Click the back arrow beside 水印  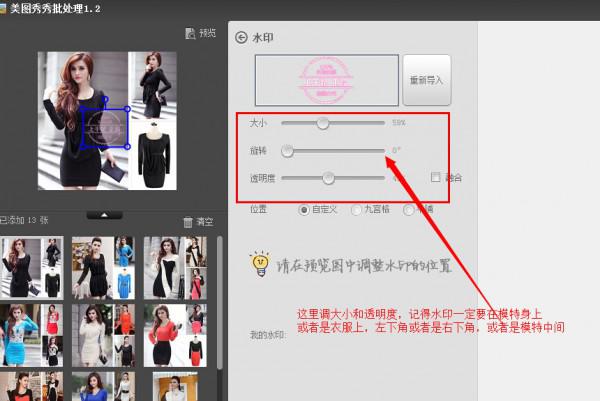[241, 37]
